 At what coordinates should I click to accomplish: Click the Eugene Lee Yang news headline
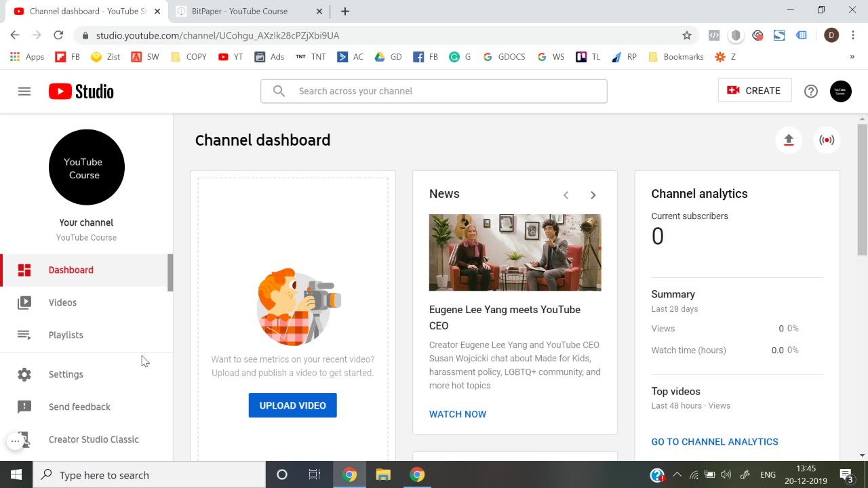pyautogui.click(x=505, y=317)
